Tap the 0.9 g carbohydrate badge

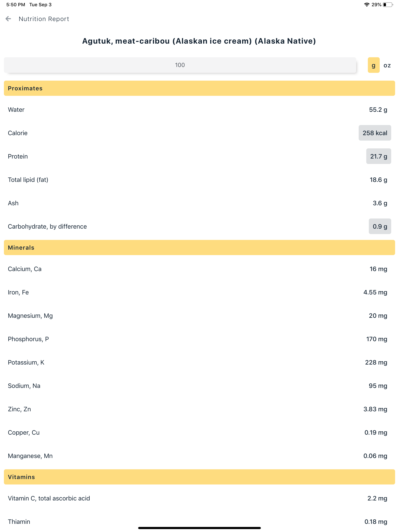[x=380, y=226]
